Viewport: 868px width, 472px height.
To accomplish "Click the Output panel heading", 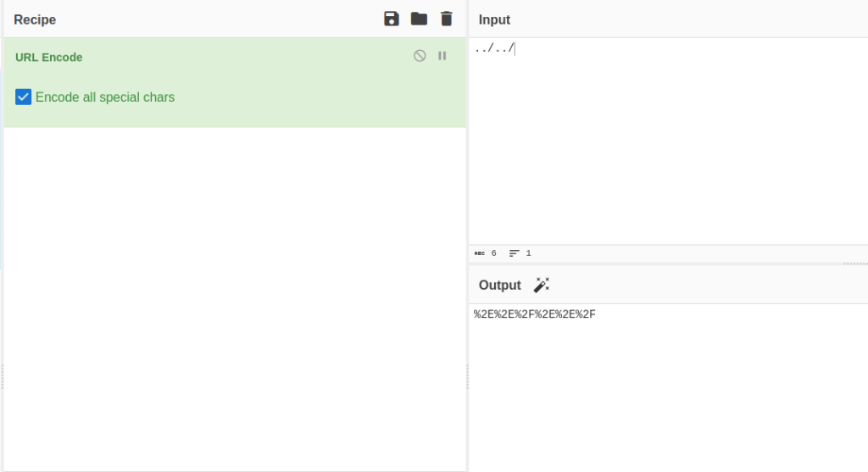I will pos(500,286).
